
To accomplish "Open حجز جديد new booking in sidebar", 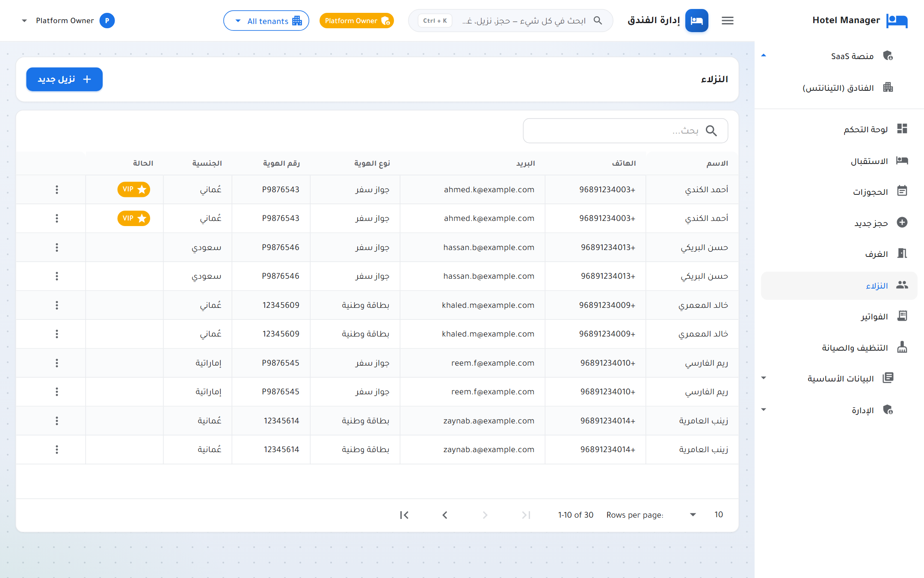I will 839,223.
